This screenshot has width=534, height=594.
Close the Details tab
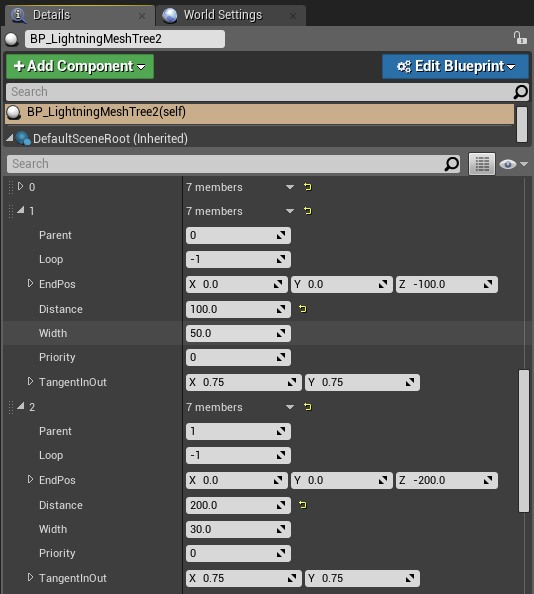click(x=142, y=16)
